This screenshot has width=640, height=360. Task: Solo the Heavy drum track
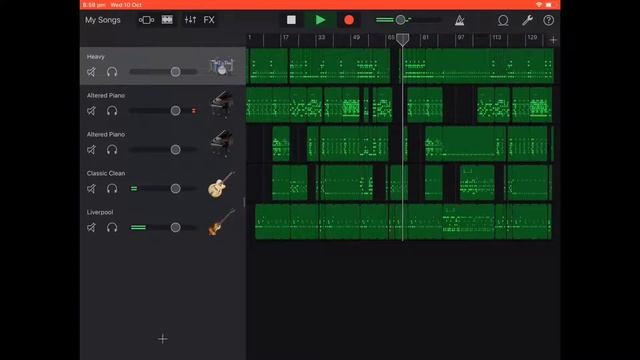click(112, 72)
